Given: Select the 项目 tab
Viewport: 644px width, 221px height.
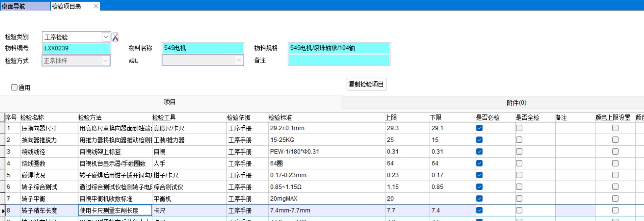Looking at the screenshot, I should (170, 102).
